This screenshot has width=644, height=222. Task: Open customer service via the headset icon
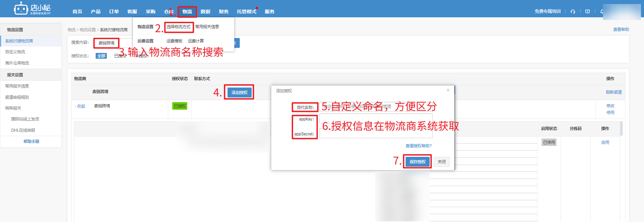[x=573, y=12]
